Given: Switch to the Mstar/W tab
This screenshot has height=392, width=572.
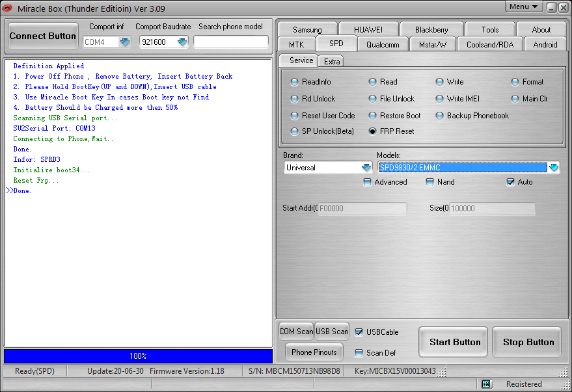Looking at the screenshot, I should coord(433,44).
